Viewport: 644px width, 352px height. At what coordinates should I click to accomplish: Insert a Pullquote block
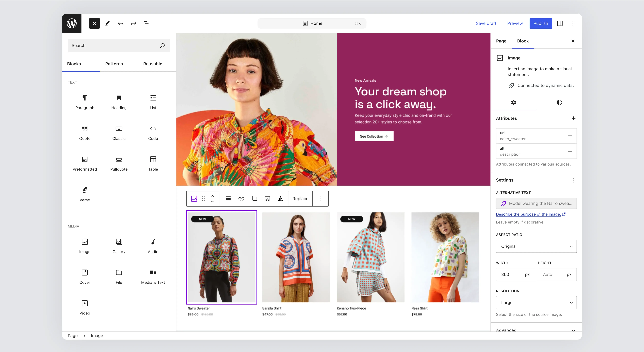(119, 163)
